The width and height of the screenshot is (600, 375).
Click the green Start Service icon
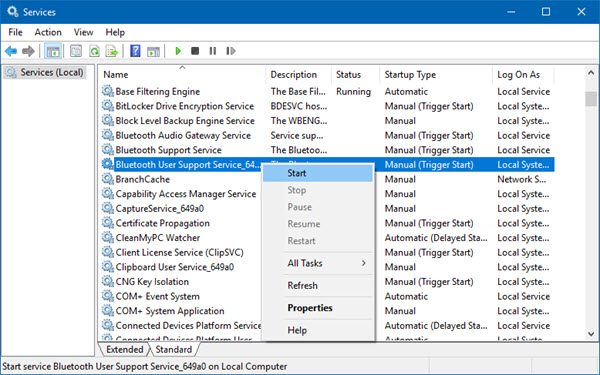(x=178, y=51)
